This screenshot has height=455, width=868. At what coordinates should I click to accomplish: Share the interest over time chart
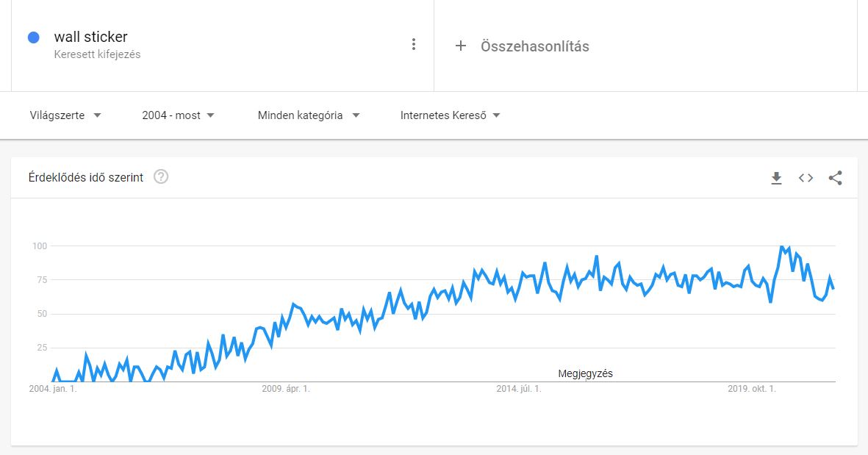coord(835,178)
